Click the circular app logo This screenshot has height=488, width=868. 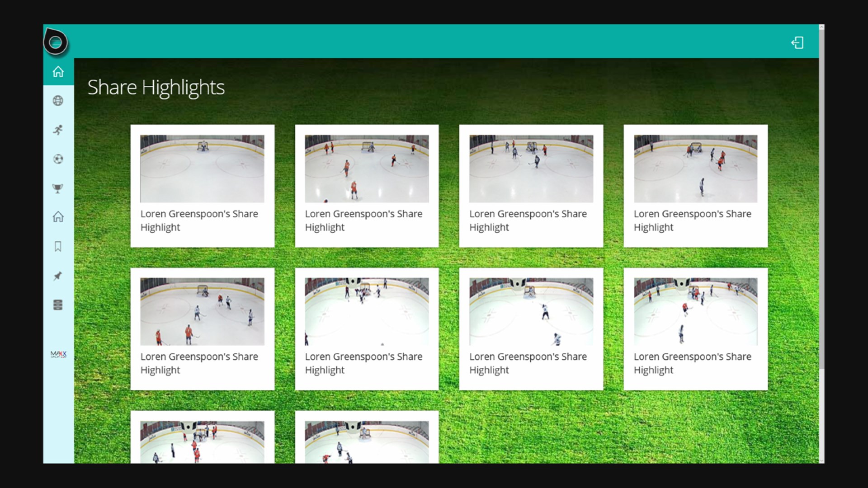pyautogui.click(x=56, y=42)
